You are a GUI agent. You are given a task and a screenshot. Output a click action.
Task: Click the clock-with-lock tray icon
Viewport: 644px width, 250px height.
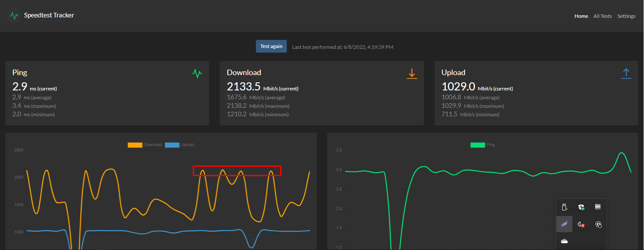(598, 224)
